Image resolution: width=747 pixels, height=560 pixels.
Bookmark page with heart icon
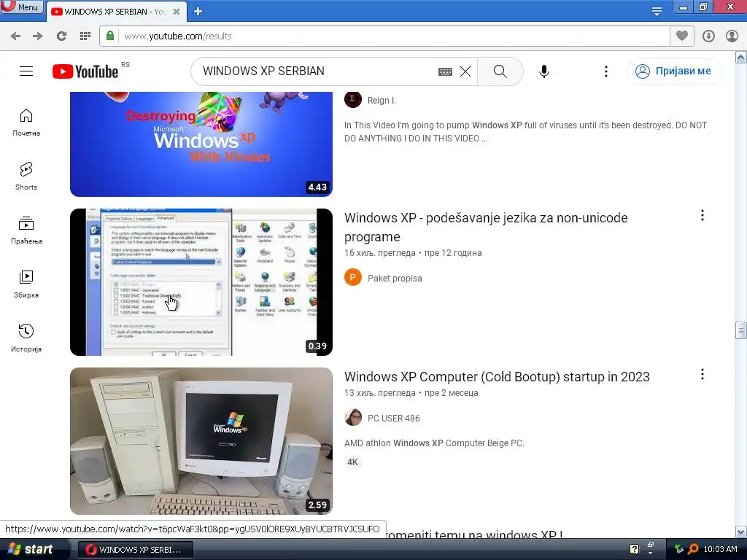tap(682, 36)
